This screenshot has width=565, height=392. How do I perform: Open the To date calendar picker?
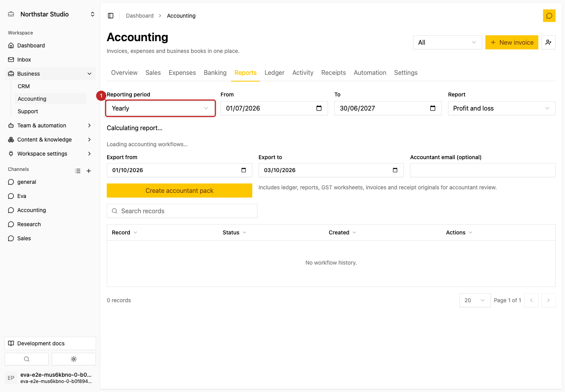point(433,108)
